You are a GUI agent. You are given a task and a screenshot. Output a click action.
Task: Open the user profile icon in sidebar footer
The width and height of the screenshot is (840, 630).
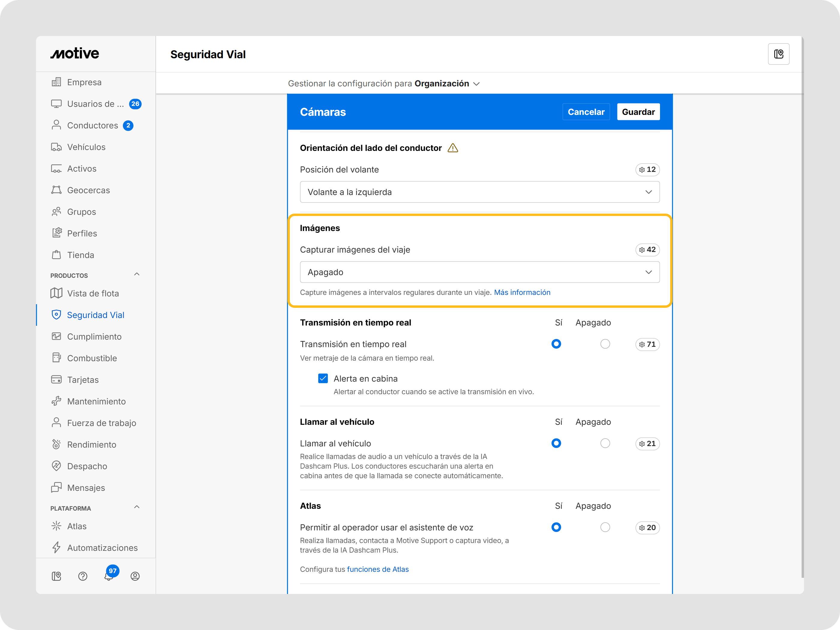click(135, 576)
